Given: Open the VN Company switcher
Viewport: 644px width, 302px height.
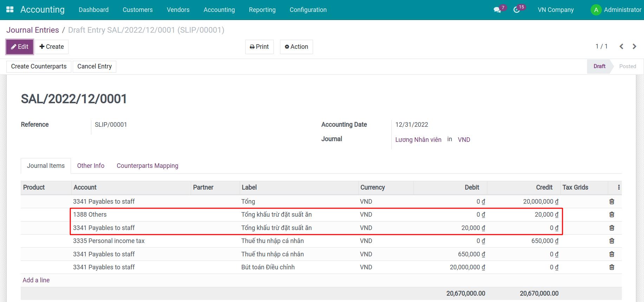Looking at the screenshot, I should 555,10.
